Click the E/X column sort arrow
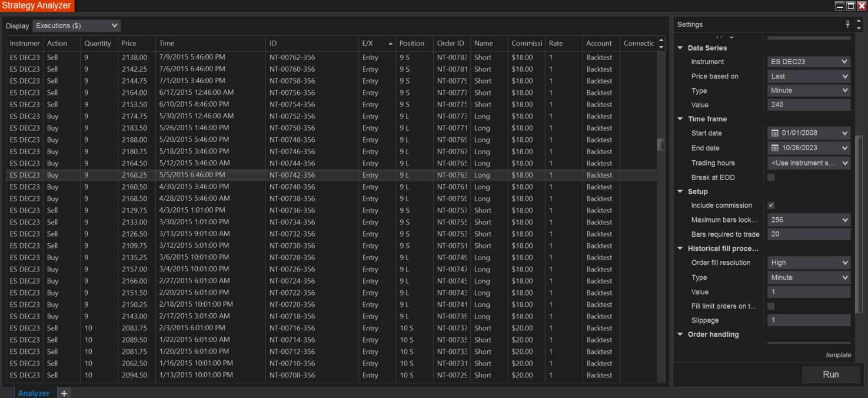The image size is (868, 398). [x=390, y=44]
